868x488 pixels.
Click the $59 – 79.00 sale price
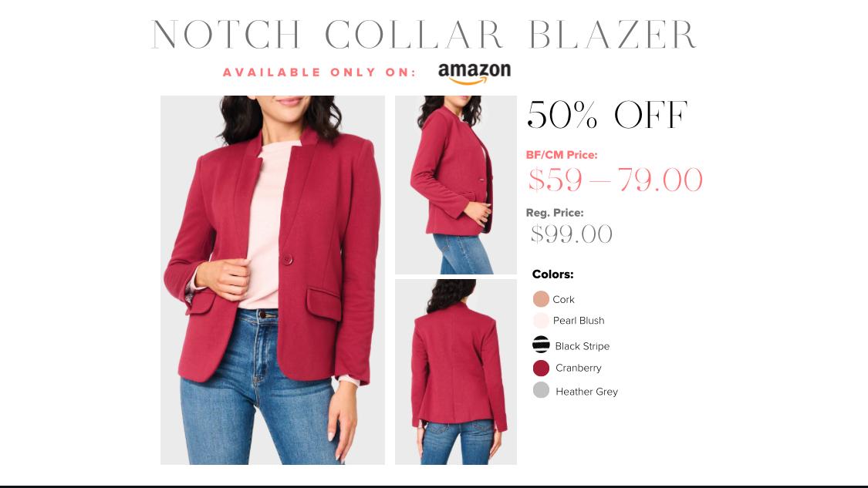(615, 180)
